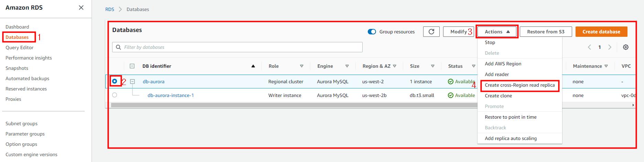The height and width of the screenshot is (162, 644).
Task: Close the Amazon RDS navigation panel
Action: pos(81,8)
